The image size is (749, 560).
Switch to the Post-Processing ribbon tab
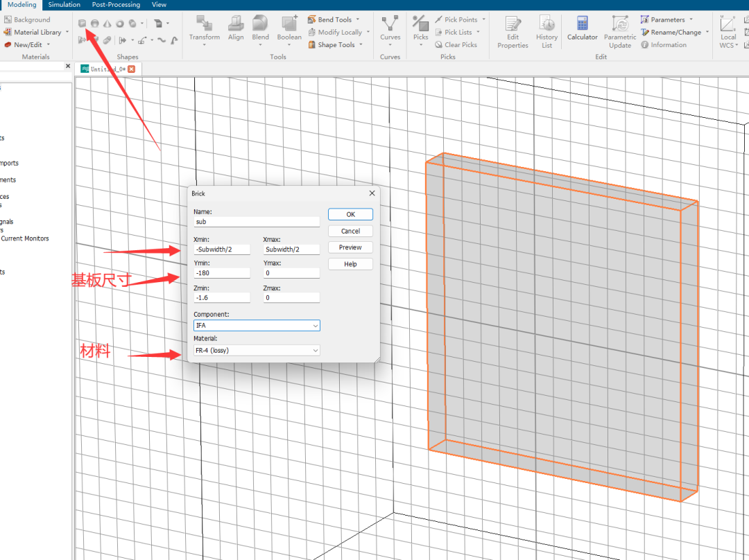pyautogui.click(x=116, y=5)
